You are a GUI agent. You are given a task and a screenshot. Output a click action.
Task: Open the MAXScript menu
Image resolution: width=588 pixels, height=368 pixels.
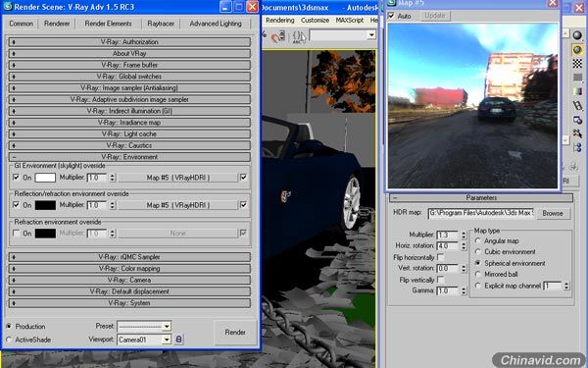(x=350, y=20)
